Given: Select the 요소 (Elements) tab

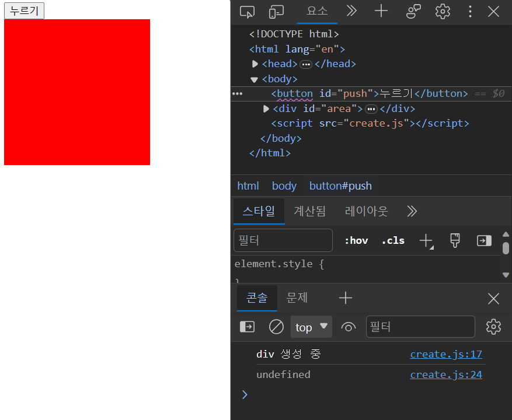Looking at the screenshot, I should (317, 12).
